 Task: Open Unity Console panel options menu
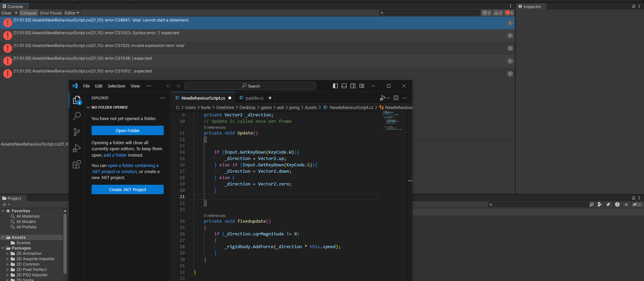click(x=511, y=6)
